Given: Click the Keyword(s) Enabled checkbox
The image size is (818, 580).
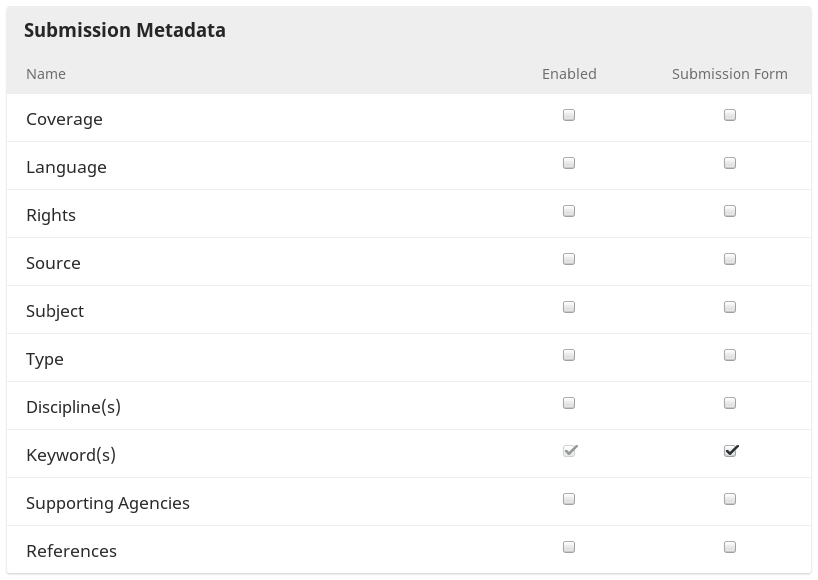Looking at the screenshot, I should click(x=569, y=451).
